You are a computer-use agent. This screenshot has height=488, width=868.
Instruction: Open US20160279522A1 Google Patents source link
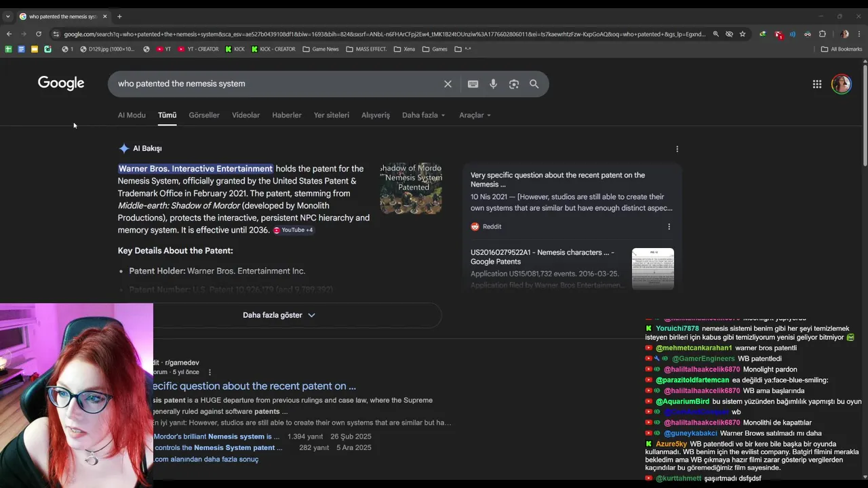point(542,257)
